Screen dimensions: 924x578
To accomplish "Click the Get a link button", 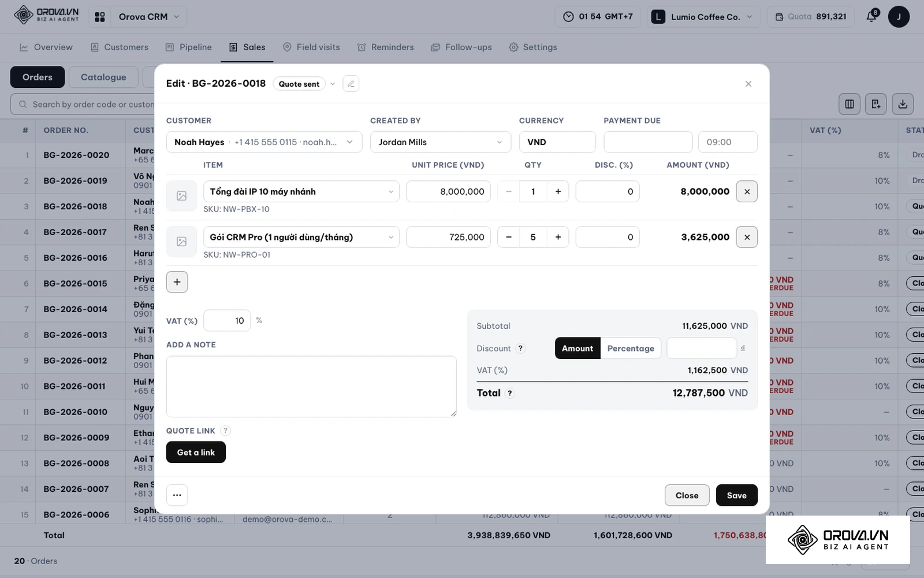I will coord(196,453).
